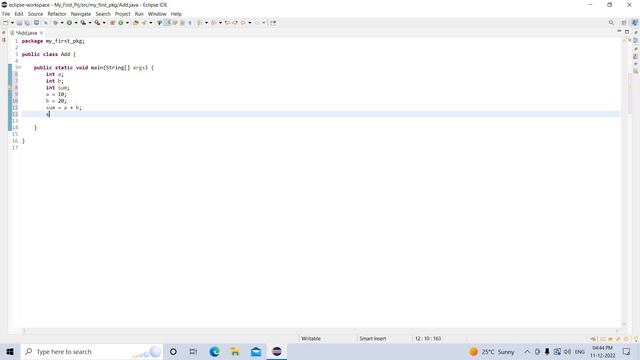Open the Run menu

pyautogui.click(x=139, y=14)
